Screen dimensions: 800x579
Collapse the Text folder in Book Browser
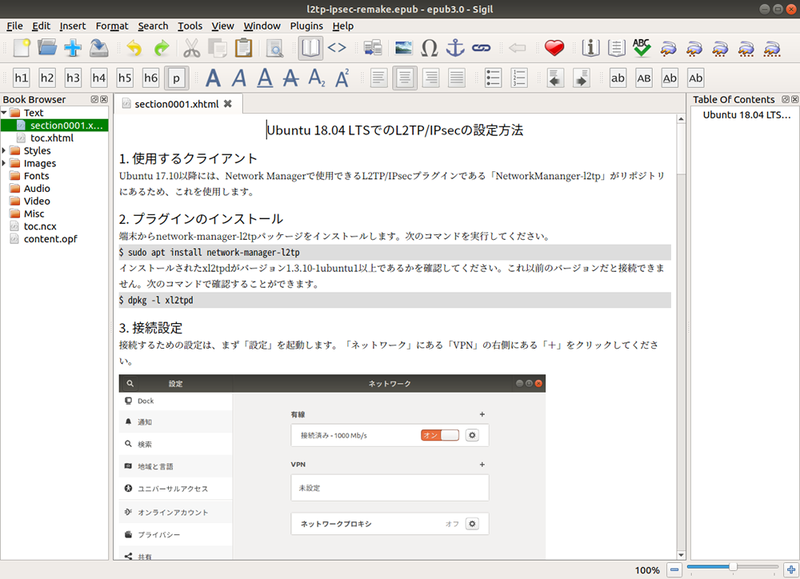tap(5, 113)
